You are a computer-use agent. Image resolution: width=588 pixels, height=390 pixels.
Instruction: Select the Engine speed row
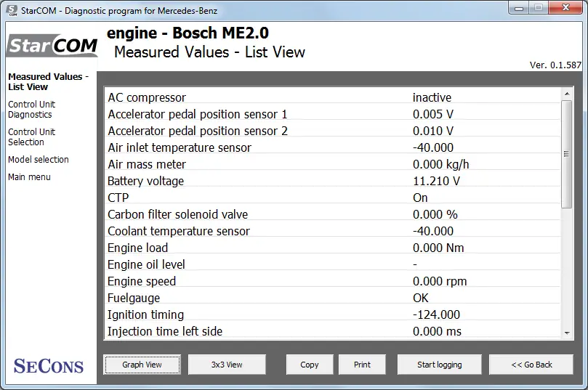coord(333,281)
